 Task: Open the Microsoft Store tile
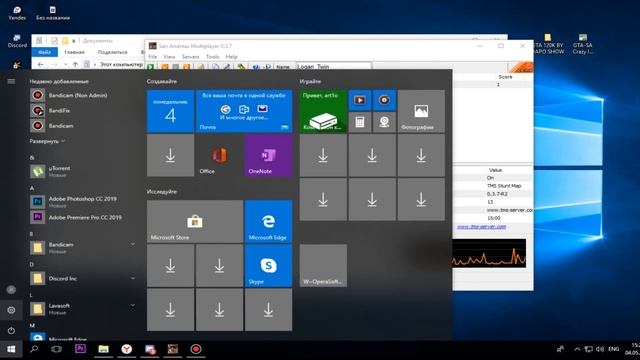[x=195, y=221]
